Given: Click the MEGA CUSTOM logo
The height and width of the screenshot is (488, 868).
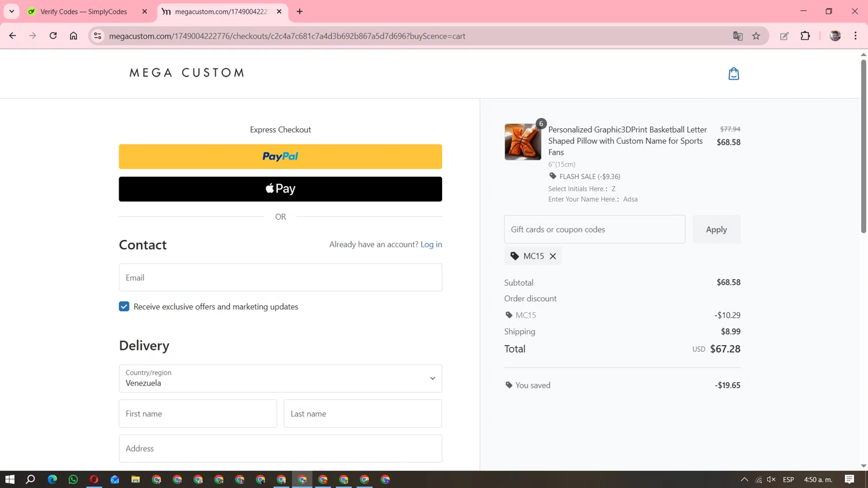Looking at the screenshot, I should 186,73.
